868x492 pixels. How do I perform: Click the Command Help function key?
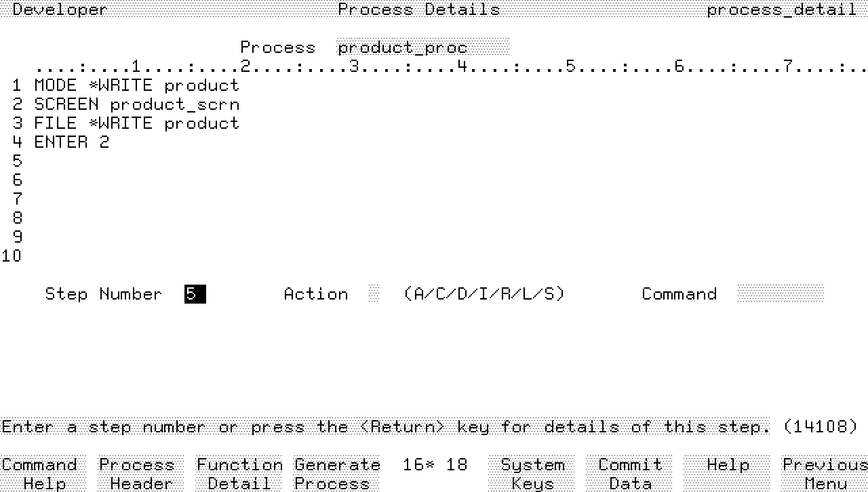pyautogui.click(x=39, y=474)
